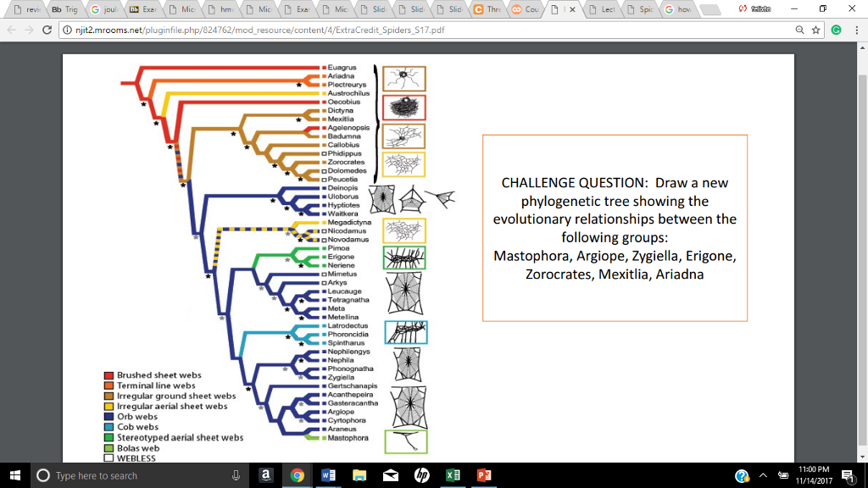Screen dimensions: 868x488
Task: Click the HP icon in taskbar
Action: 422,475
